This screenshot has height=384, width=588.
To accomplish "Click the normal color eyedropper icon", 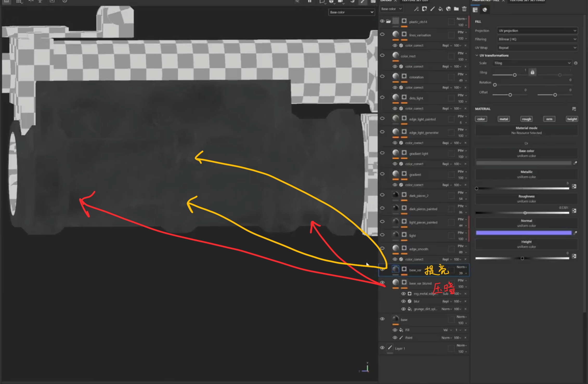I will pyautogui.click(x=576, y=233).
